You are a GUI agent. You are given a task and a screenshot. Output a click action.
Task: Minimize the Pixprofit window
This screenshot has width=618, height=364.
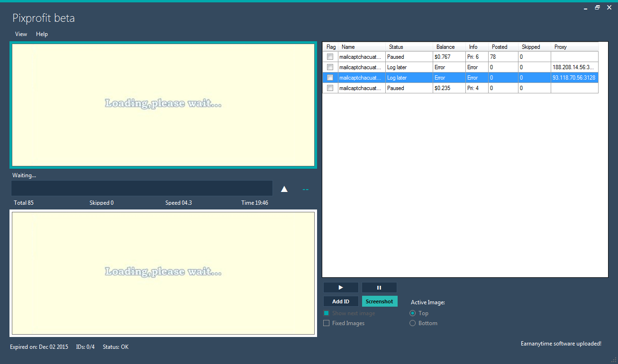pyautogui.click(x=586, y=7)
